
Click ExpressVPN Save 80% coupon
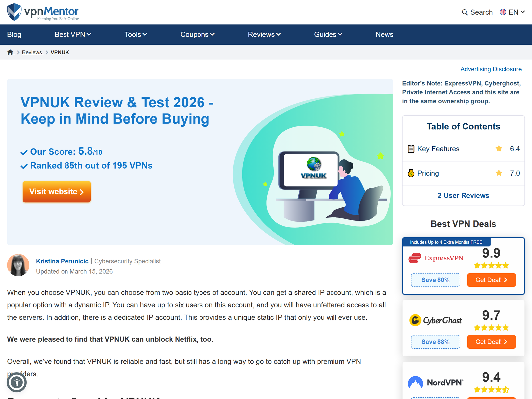[x=436, y=280]
